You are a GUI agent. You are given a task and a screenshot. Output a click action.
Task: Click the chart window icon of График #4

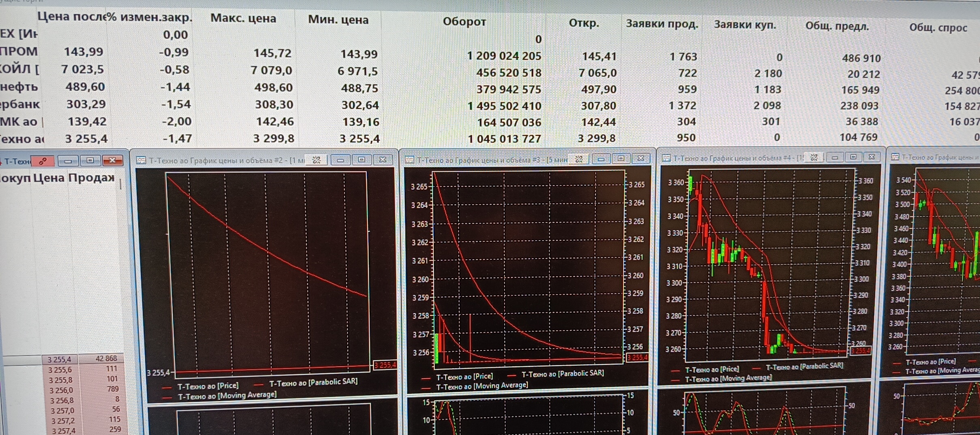tap(666, 158)
